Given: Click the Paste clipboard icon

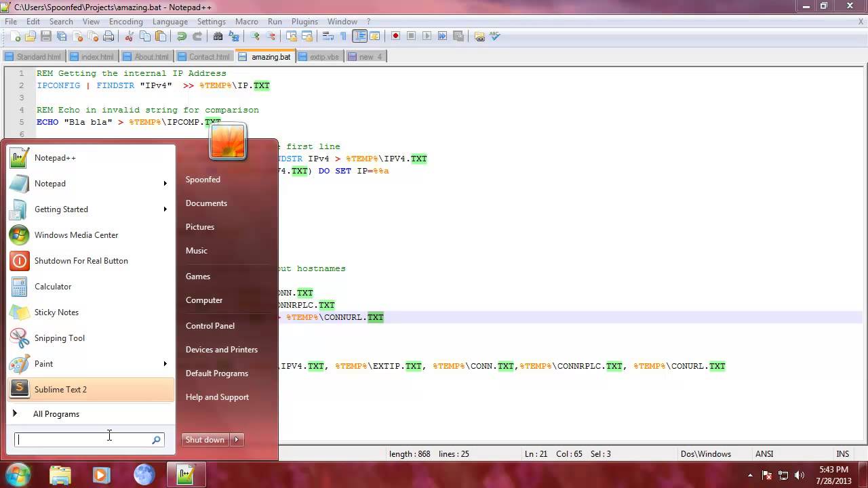Looking at the screenshot, I should (160, 37).
